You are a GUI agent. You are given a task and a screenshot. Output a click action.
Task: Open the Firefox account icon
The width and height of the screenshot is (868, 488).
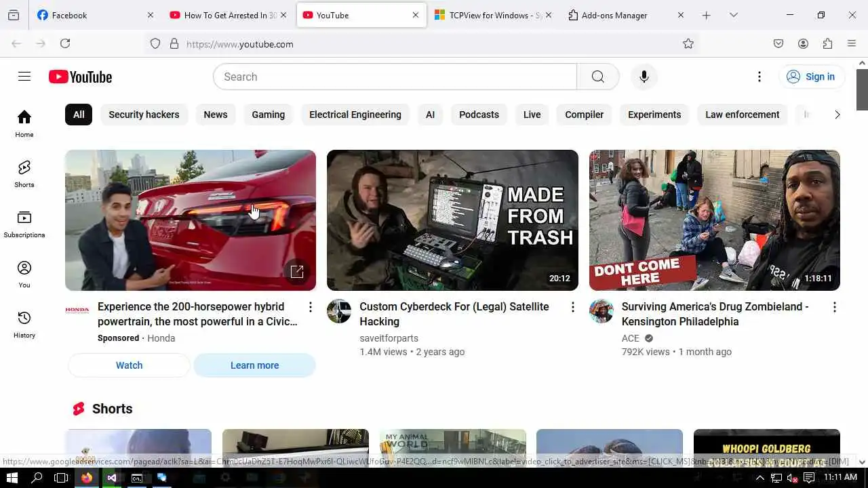(803, 43)
